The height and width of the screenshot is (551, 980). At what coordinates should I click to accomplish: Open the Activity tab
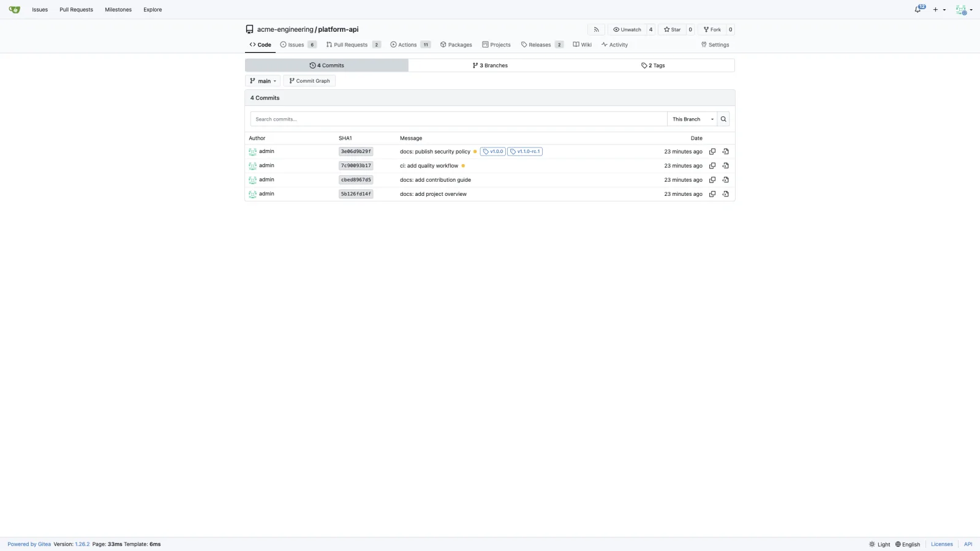(x=614, y=45)
